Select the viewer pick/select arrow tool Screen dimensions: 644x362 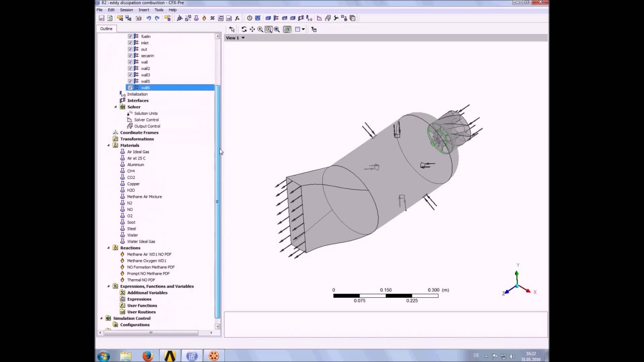pos(232,29)
